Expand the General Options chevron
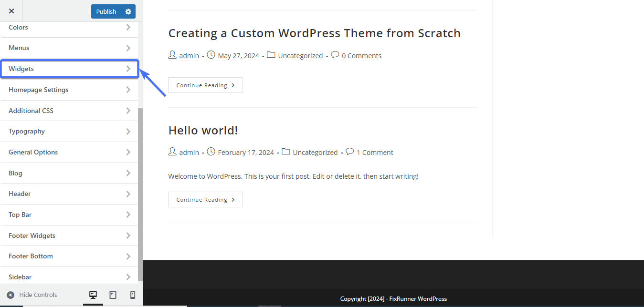644x307 pixels. tap(128, 152)
